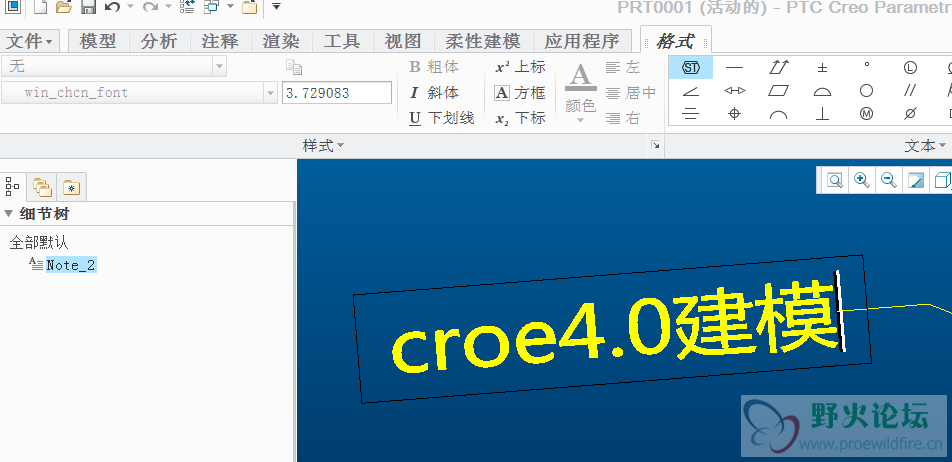Open the 颜色 text color picker
The width and height of the screenshot is (952, 462).
(580, 93)
